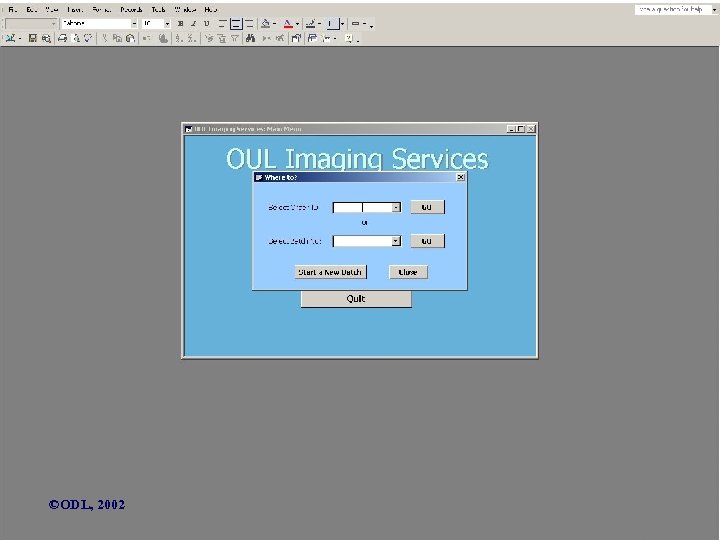The width and height of the screenshot is (720, 540).
Task: Click the File Search icon beside Save
Action: pyautogui.click(x=46, y=38)
